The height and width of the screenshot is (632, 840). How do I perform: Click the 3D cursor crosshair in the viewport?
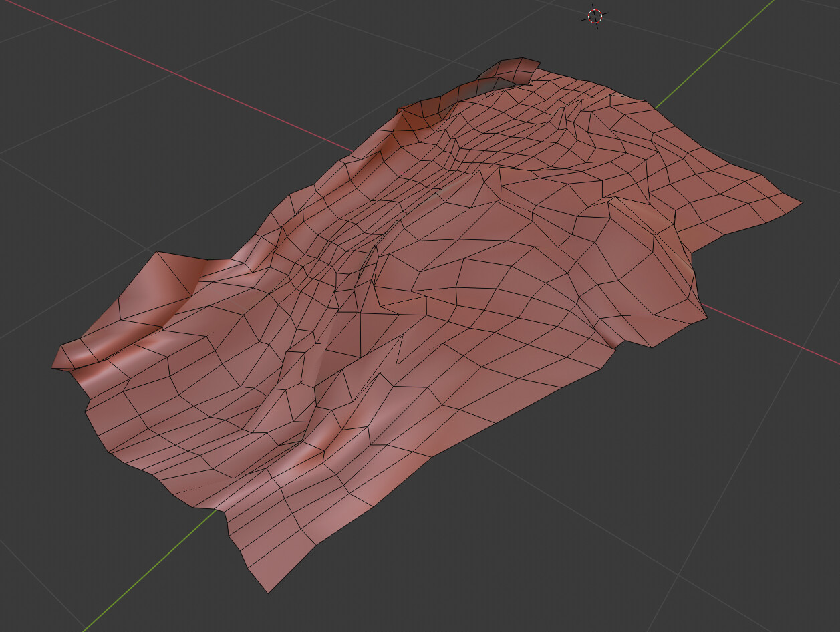pos(595,16)
